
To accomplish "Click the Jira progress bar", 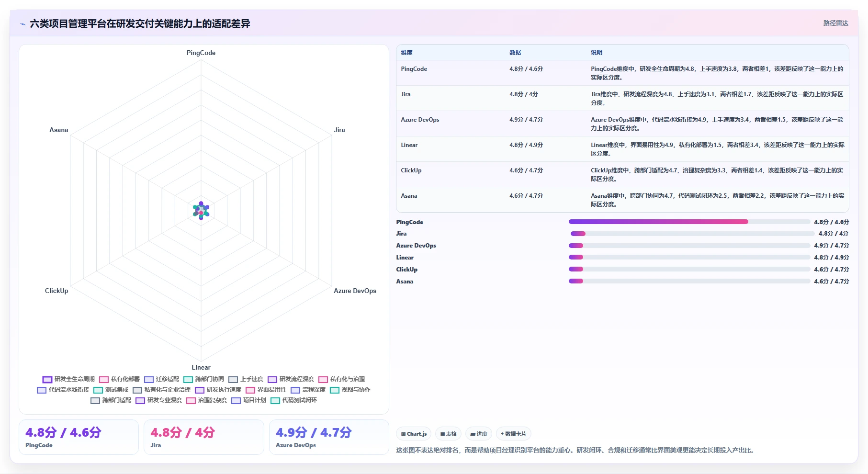I will (x=692, y=234).
